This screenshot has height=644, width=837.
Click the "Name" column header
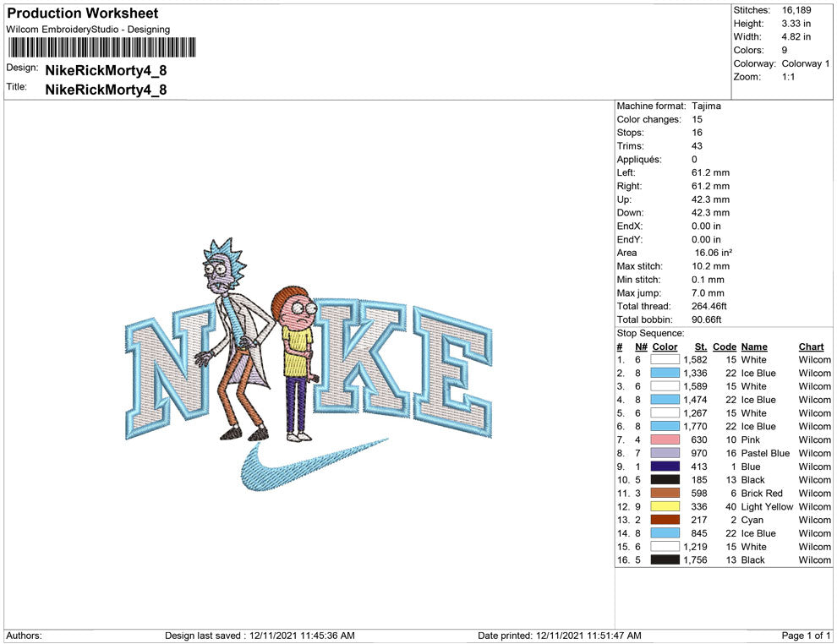(754, 347)
